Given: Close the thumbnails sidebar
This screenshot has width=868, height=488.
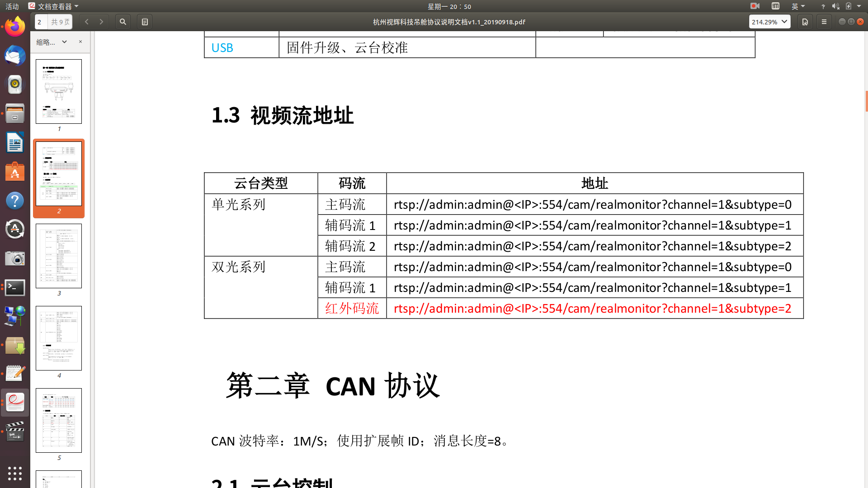Looking at the screenshot, I should coord(80,42).
